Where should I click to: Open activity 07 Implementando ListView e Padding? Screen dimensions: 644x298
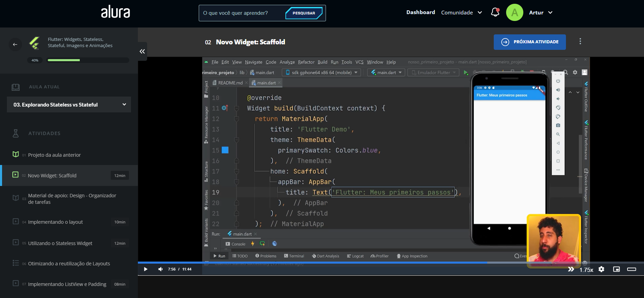coord(69,284)
